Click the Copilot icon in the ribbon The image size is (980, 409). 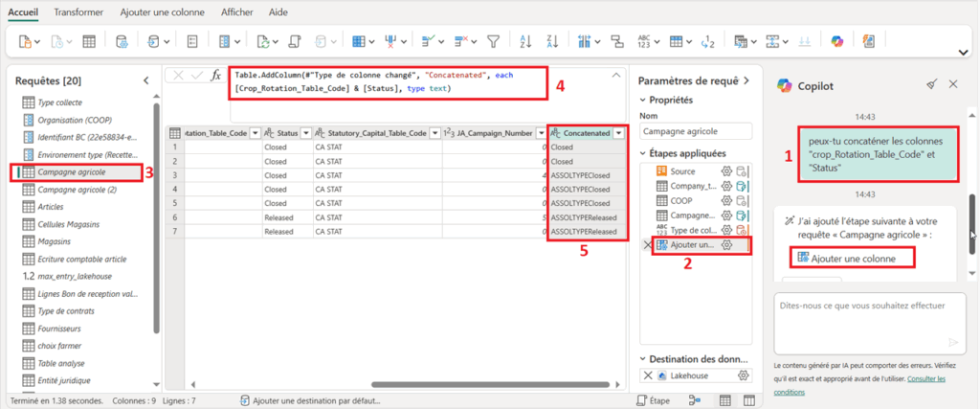[836, 41]
